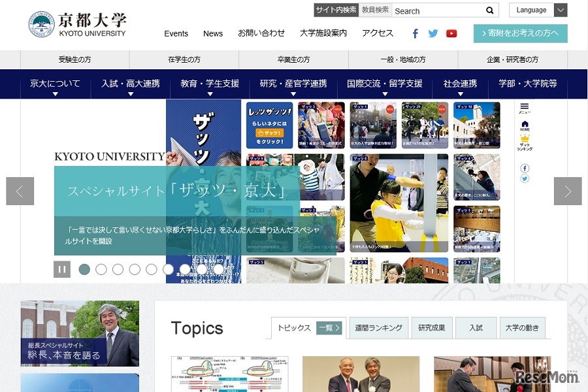Switch to the 教員検索 search tab

click(376, 10)
